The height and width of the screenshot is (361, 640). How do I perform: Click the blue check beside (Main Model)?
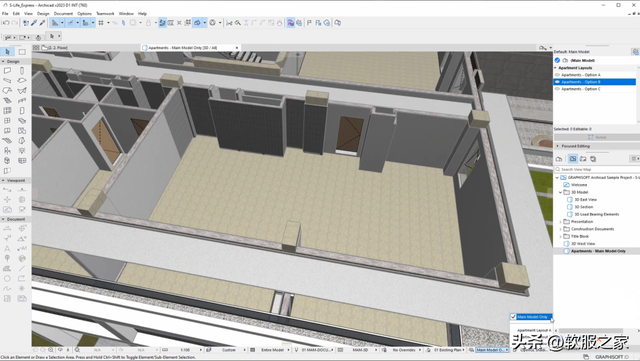point(557,60)
